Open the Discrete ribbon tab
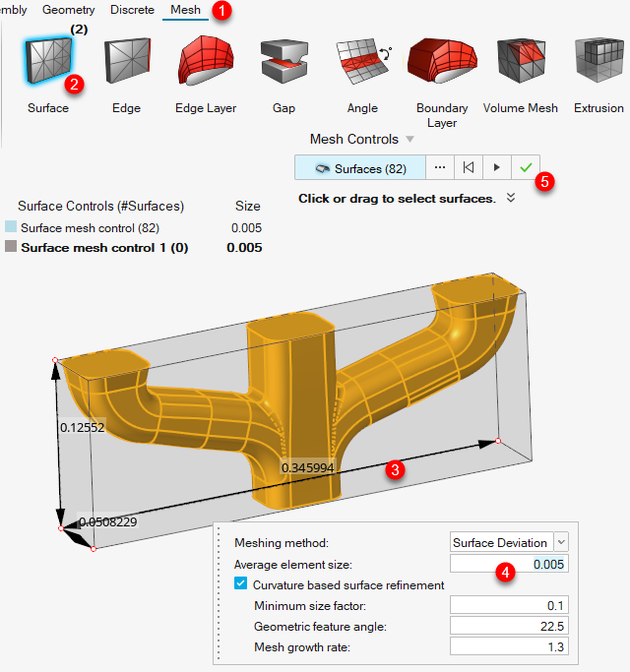 (131, 10)
